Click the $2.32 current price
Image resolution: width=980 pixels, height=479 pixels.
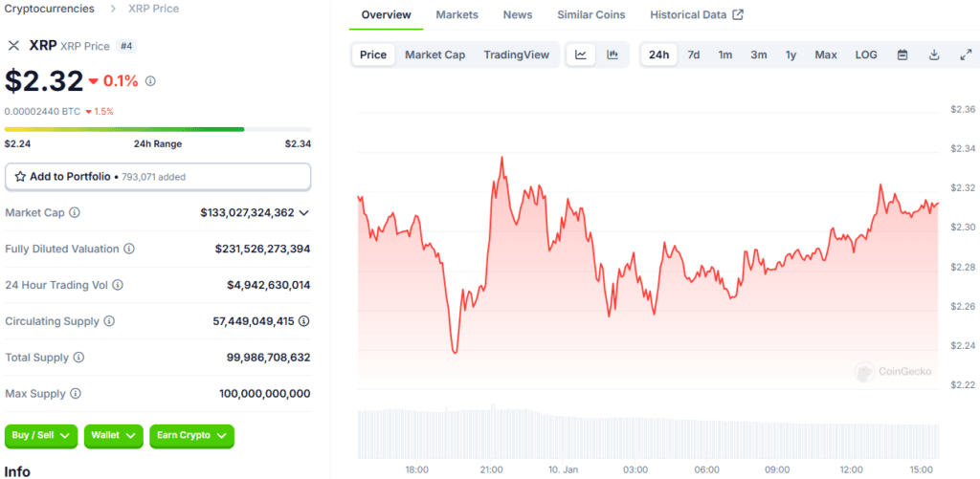point(44,80)
